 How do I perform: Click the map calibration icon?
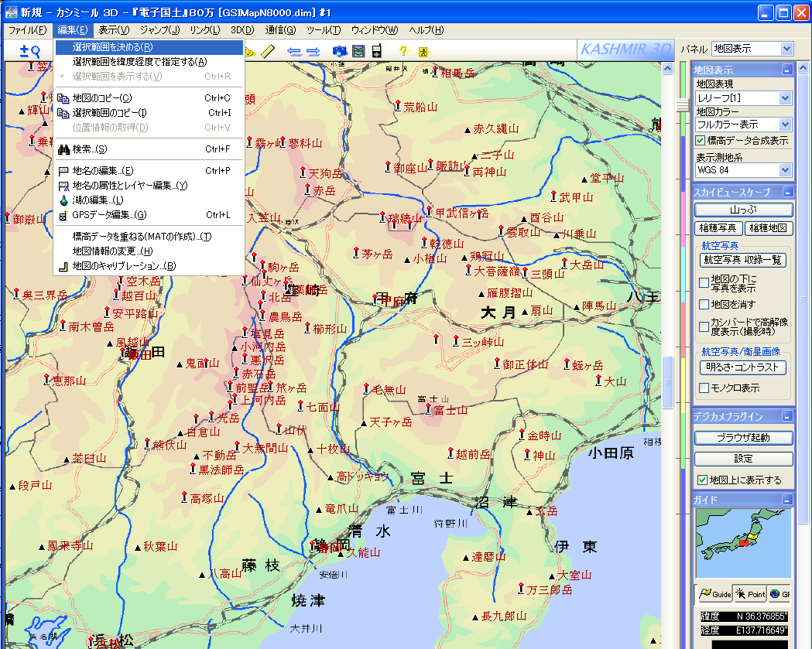click(63, 267)
